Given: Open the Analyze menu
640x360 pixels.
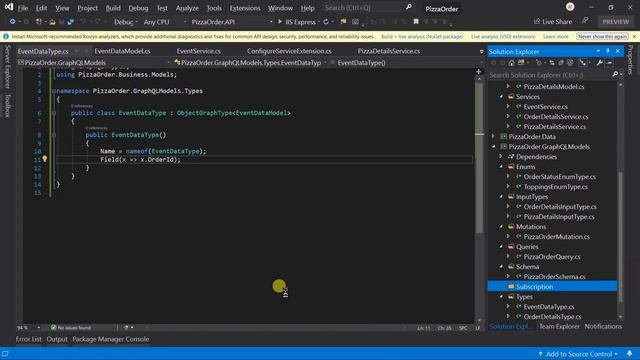Looking at the screenshot, I should point(187,8).
